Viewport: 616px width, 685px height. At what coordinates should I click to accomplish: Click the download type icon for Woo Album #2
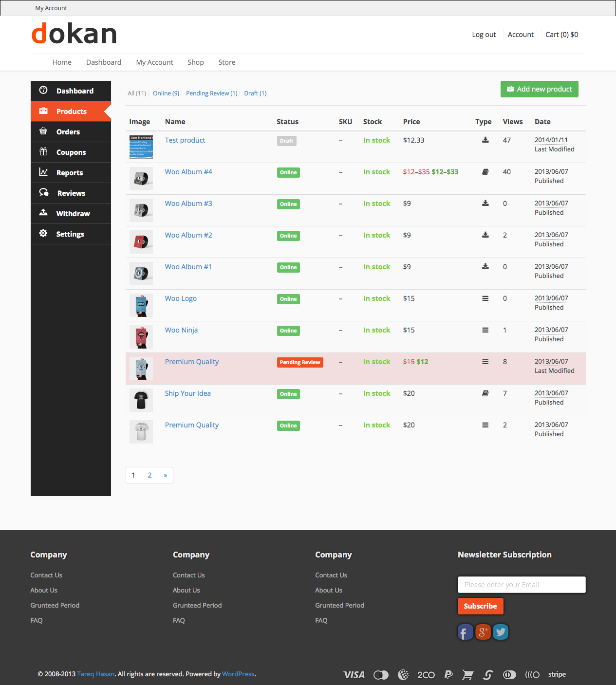(x=485, y=235)
